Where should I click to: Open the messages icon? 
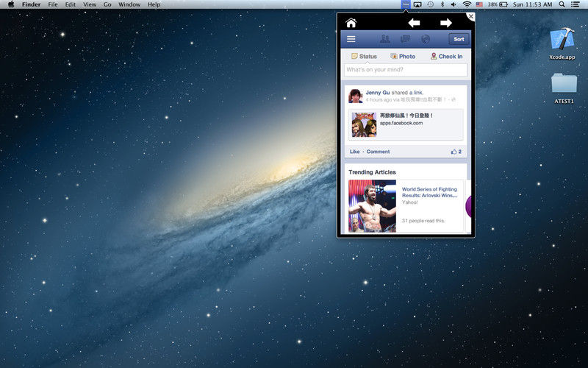click(406, 39)
